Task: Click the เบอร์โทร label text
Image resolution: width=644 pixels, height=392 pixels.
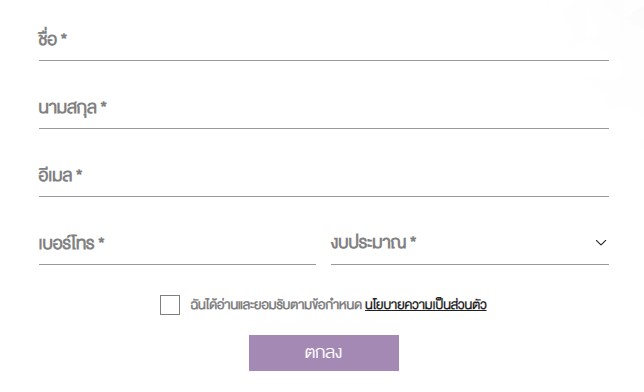Action: pos(67,242)
